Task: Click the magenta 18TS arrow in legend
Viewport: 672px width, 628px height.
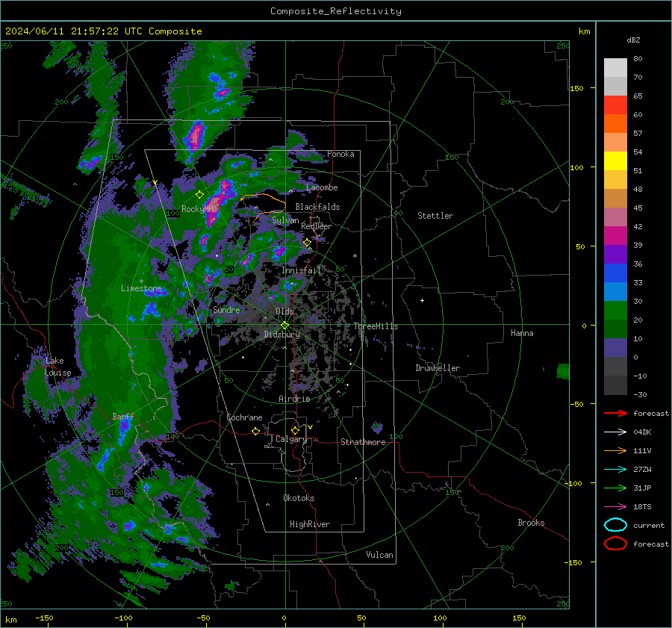Action: (615, 507)
